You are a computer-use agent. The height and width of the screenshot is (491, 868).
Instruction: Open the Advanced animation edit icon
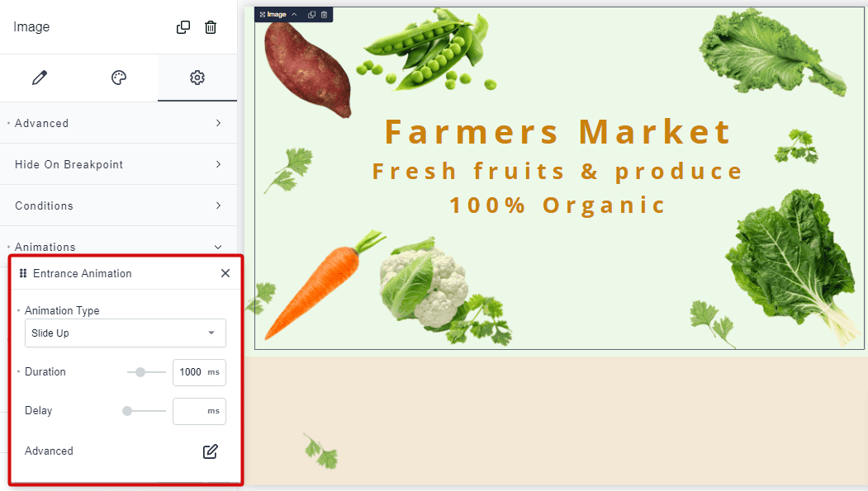[211, 451]
